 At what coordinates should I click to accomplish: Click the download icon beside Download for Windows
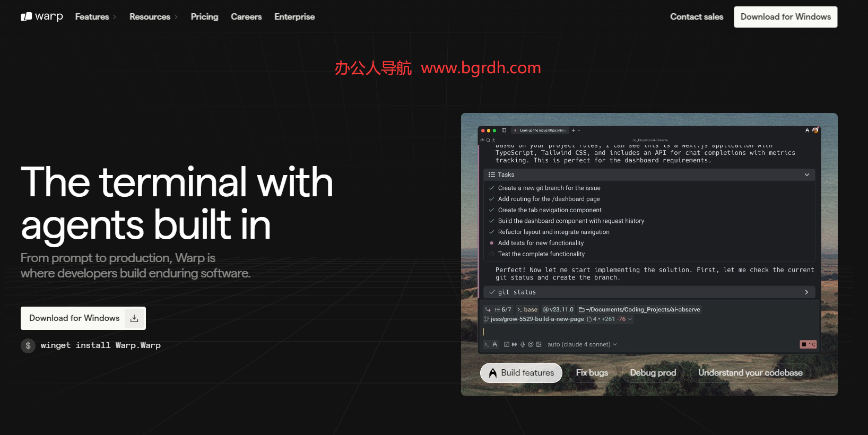[x=134, y=318]
